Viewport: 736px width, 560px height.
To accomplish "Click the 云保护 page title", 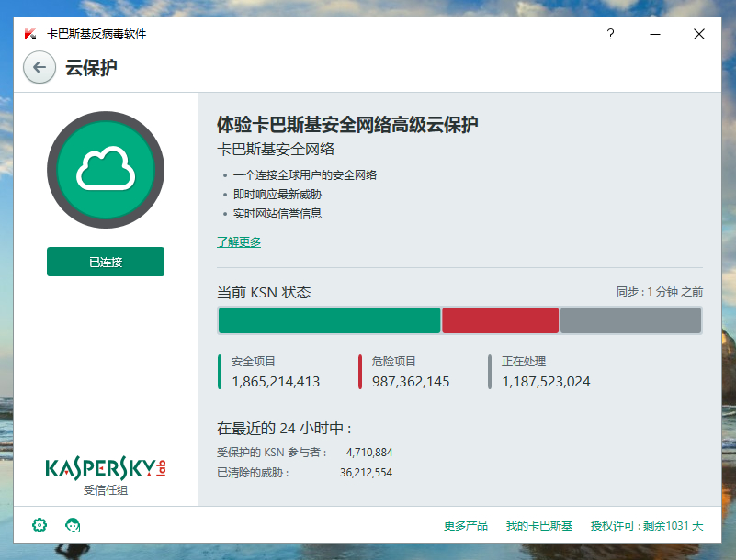I will click(91, 68).
